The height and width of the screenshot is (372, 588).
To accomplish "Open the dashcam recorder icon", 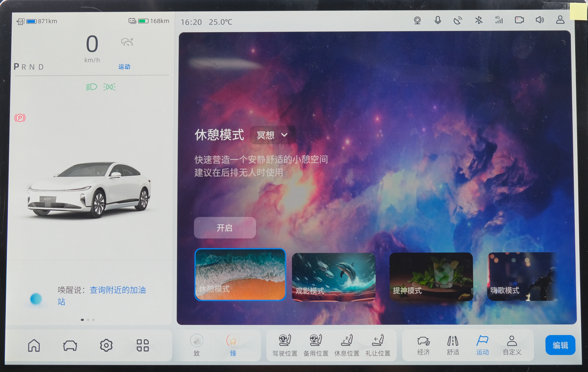I will point(519,20).
